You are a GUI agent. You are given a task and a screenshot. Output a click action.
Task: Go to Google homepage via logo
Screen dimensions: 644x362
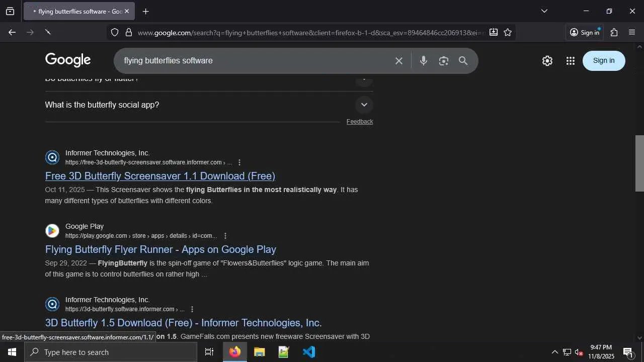(x=68, y=60)
